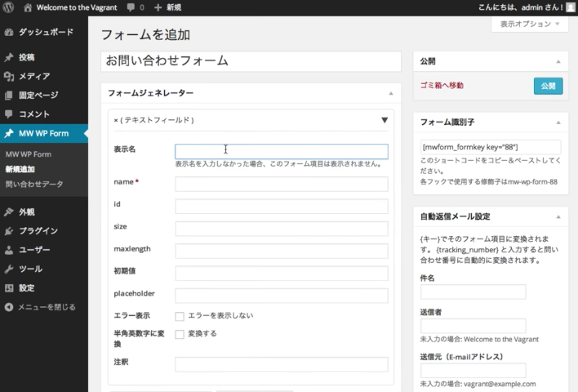This screenshot has height=392, width=578.
Task: Click the 固定ページ pages icon
Action: click(9, 95)
